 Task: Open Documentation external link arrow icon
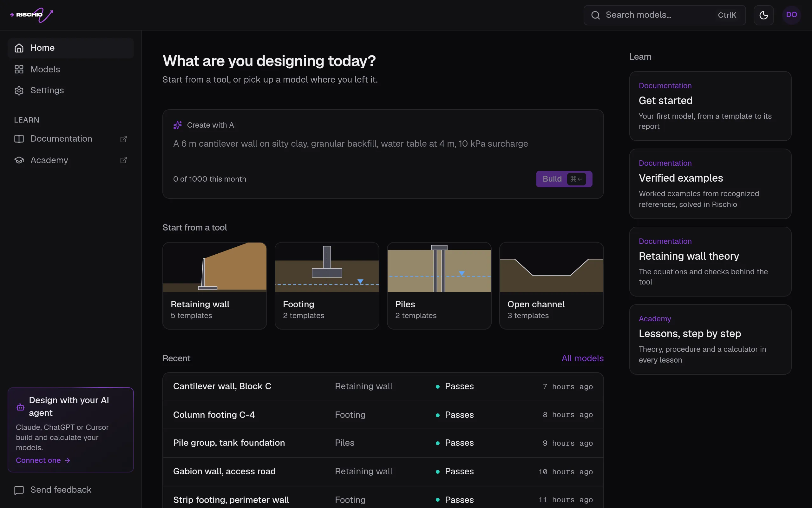[123, 139]
